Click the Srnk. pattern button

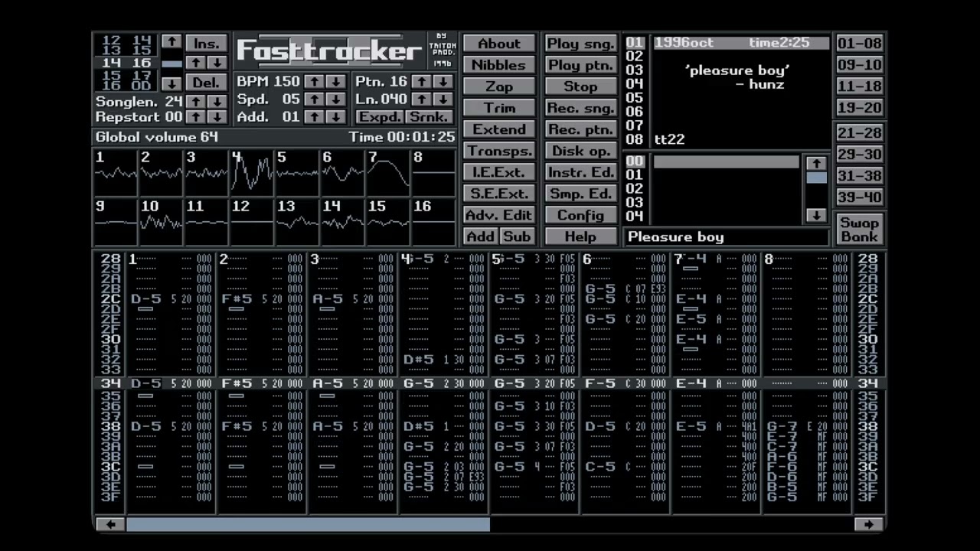pyautogui.click(x=429, y=116)
